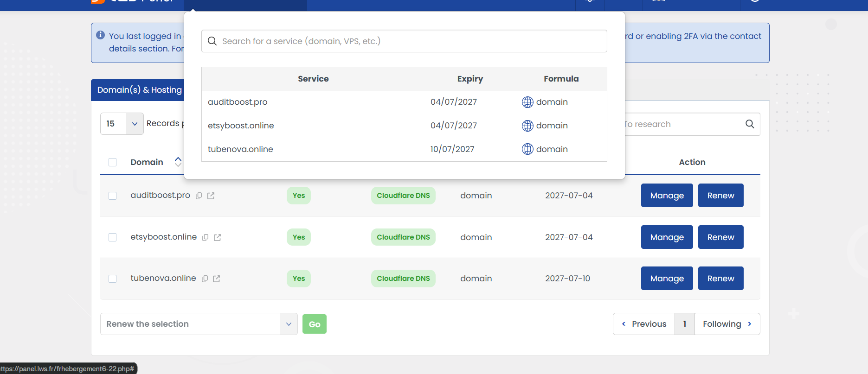Open etsyboost.online external link icon
The image size is (868, 374).
coord(217,237)
